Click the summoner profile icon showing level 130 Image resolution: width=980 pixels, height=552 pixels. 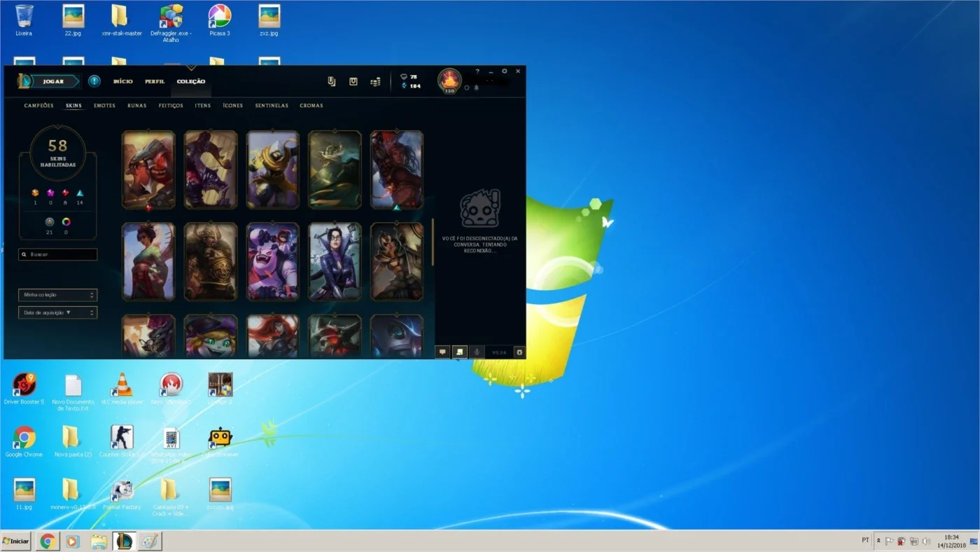click(x=449, y=81)
